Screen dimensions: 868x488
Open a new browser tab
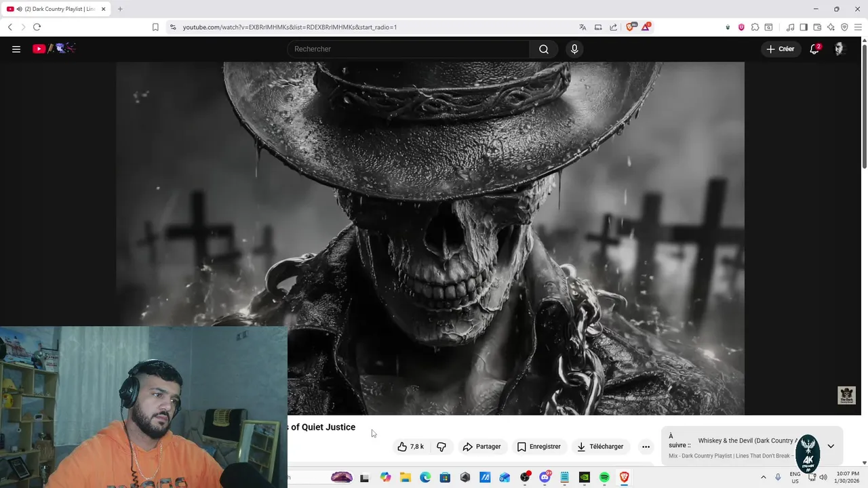point(120,9)
